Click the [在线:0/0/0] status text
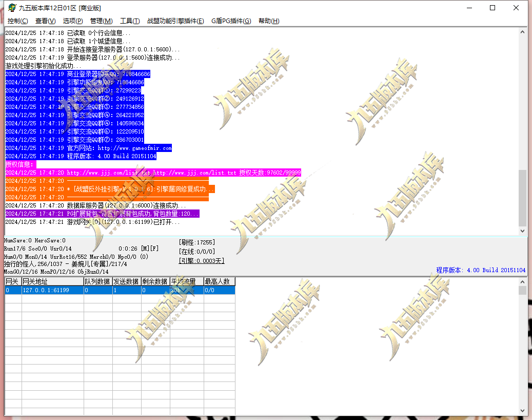The image size is (532, 420). coord(197,252)
